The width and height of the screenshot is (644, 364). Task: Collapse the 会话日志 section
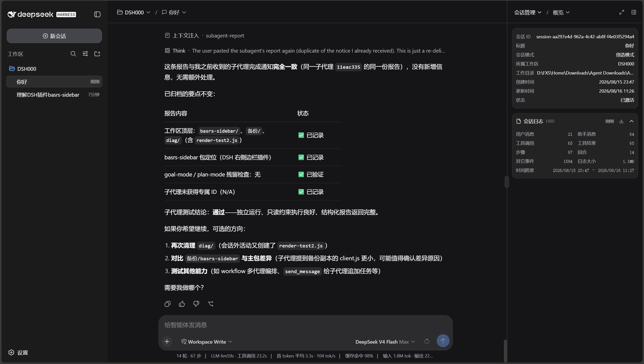coord(631,121)
